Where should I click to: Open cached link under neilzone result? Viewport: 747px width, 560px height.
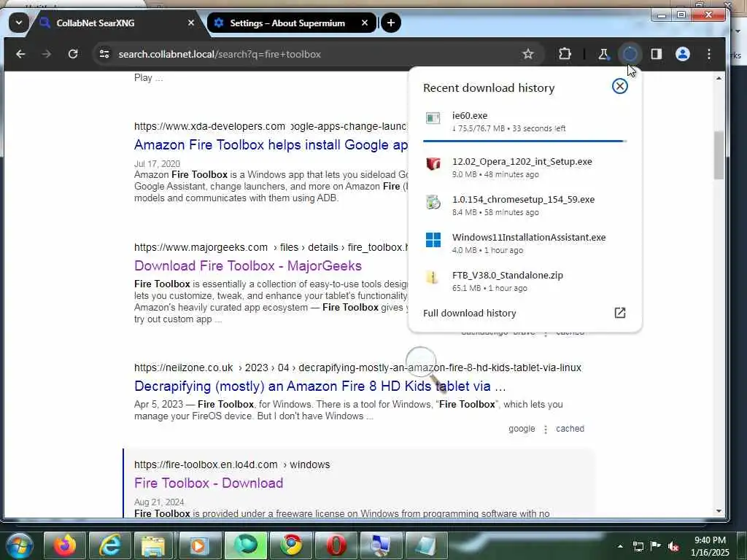pyautogui.click(x=570, y=429)
